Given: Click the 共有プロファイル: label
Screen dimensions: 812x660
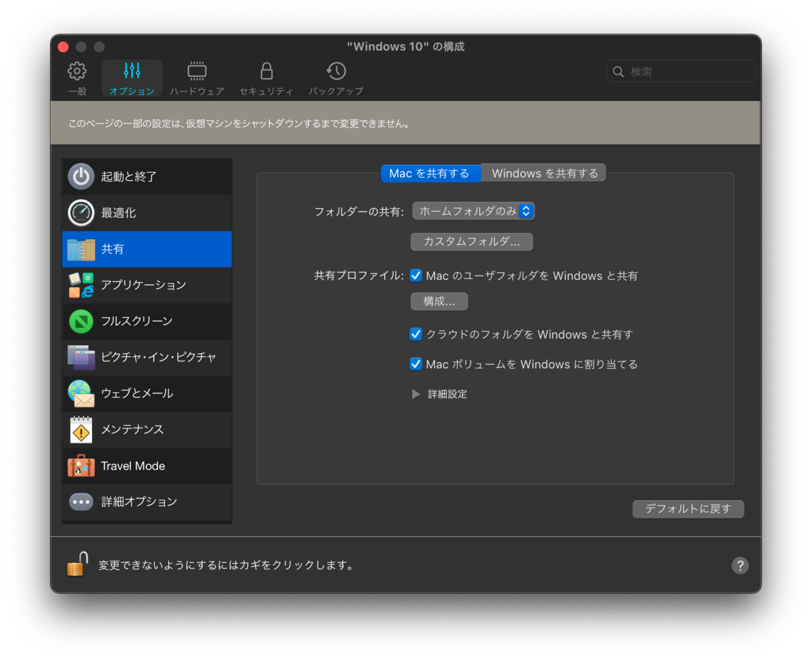Looking at the screenshot, I should [x=359, y=275].
